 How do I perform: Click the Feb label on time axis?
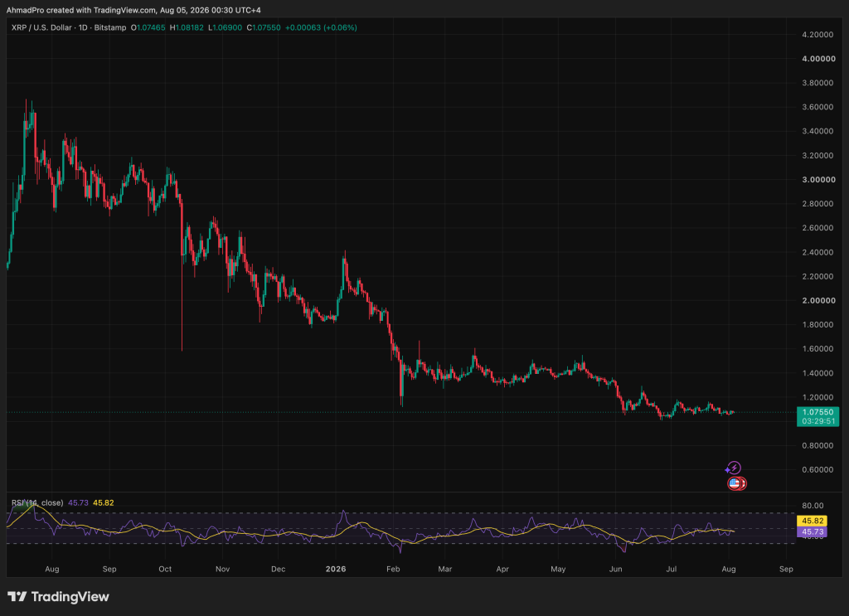393,569
